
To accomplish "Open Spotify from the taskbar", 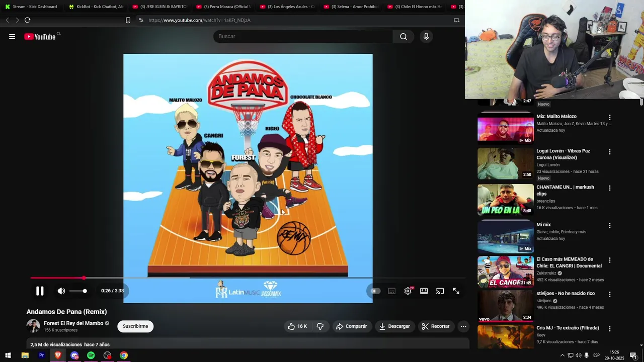I will pyautogui.click(x=91, y=355).
